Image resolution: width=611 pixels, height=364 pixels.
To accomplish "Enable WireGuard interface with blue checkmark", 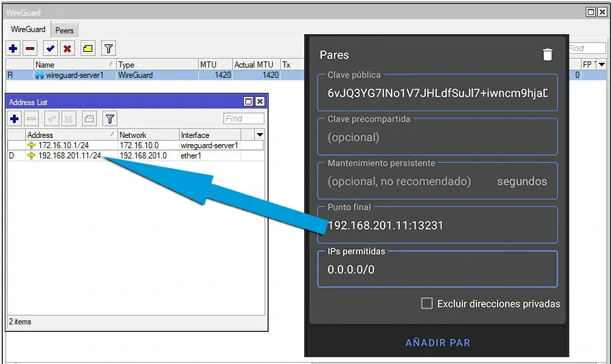I will tap(51, 48).
